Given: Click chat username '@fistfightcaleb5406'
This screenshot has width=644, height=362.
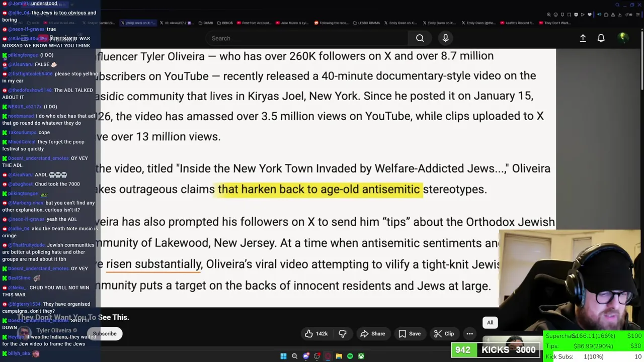Looking at the screenshot, I should [x=30, y=74].
